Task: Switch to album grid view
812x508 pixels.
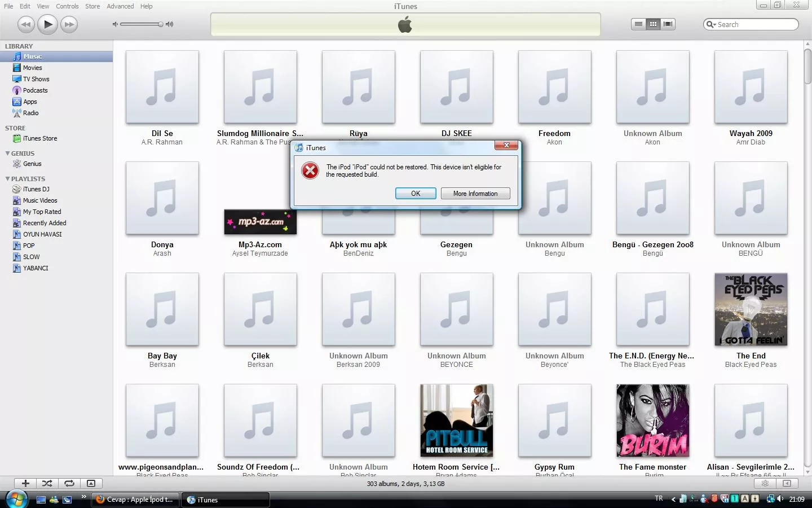Action: point(653,24)
